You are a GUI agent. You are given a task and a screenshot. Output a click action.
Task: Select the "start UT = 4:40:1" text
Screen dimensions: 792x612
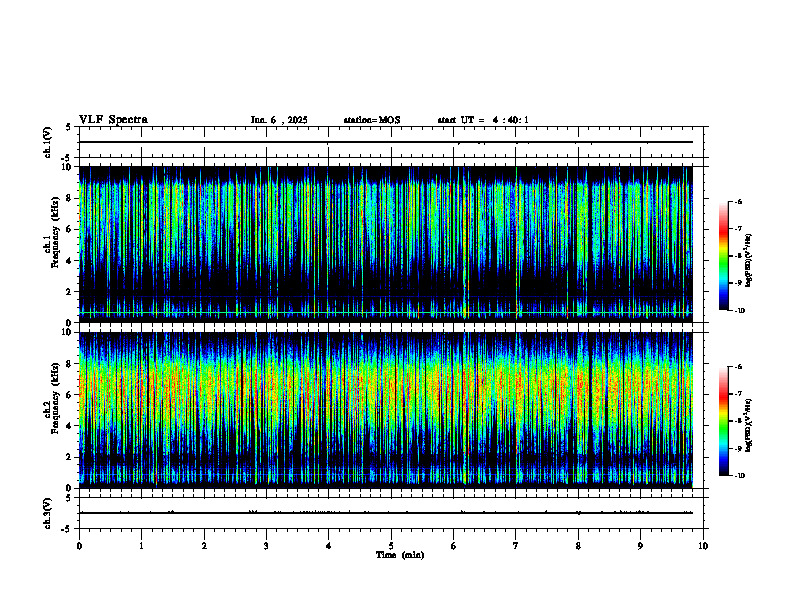pos(483,120)
